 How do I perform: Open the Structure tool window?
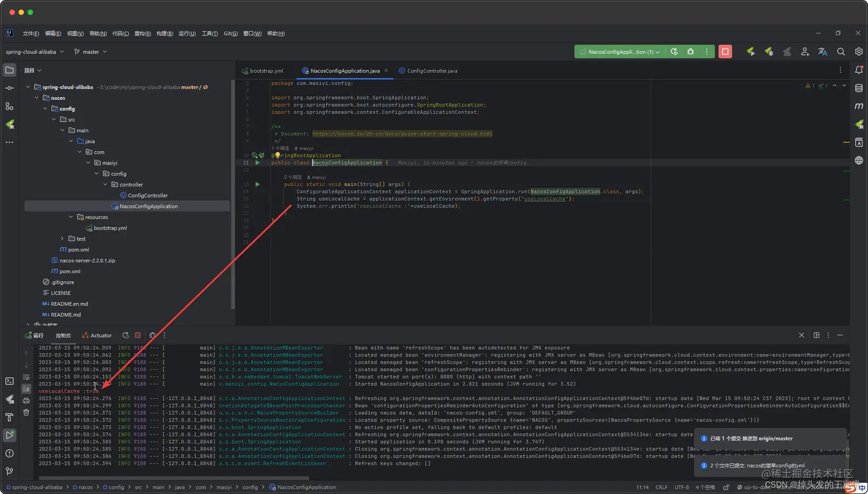coord(9,106)
